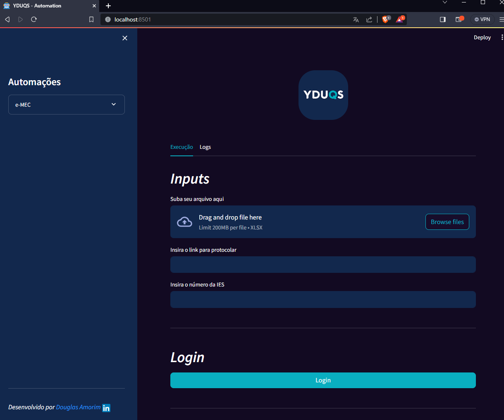Open the Brave Shields lion icon
The width and height of the screenshot is (504, 420).
tap(386, 19)
